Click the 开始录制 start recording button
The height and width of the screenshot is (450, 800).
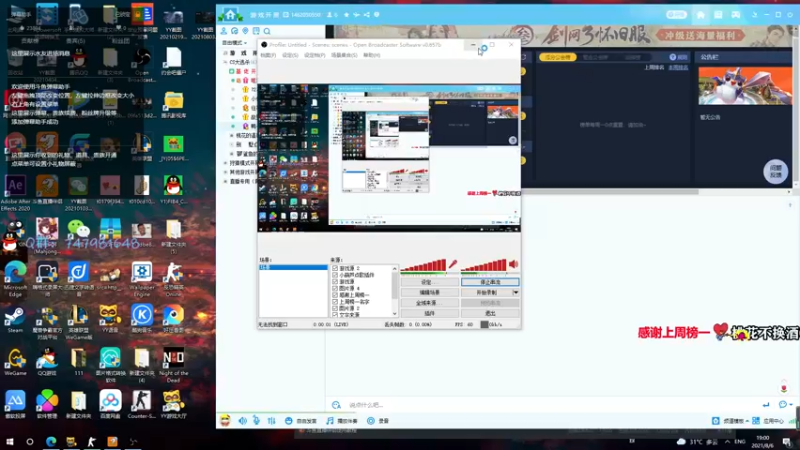tap(486, 292)
